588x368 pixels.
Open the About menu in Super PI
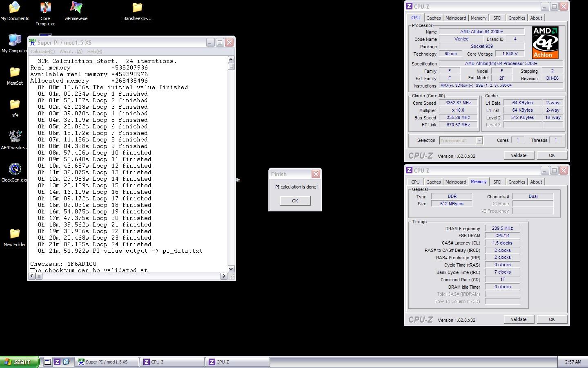[x=71, y=52]
